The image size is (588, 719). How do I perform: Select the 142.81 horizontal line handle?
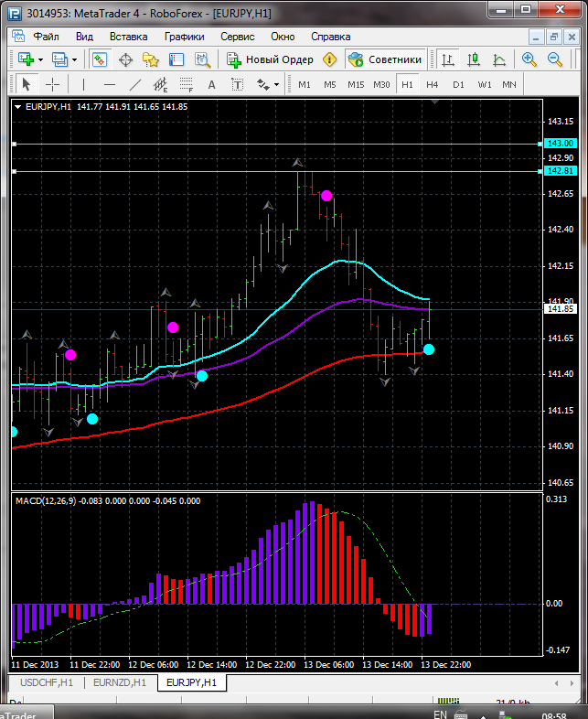coord(15,171)
